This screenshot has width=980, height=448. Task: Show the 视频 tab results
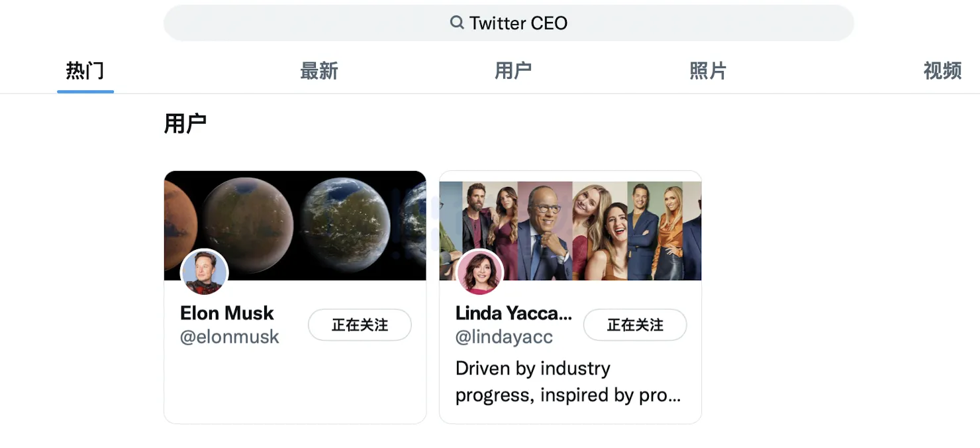click(x=942, y=71)
